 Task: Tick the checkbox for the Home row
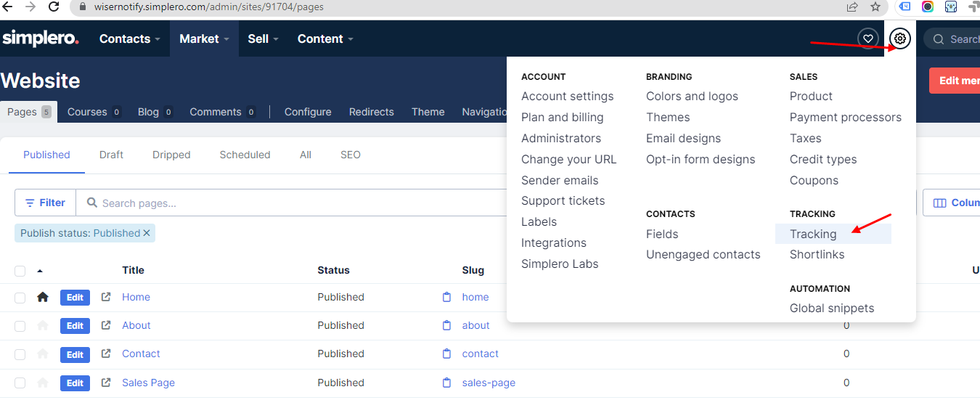point(20,298)
